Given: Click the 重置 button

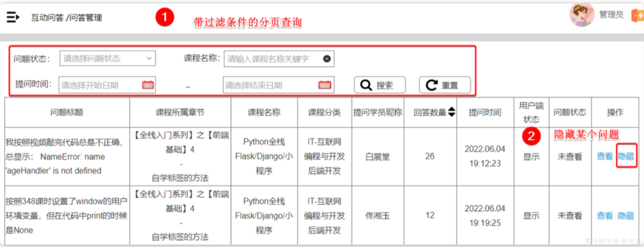Looking at the screenshot, I should pyautogui.click(x=445, y=85).
